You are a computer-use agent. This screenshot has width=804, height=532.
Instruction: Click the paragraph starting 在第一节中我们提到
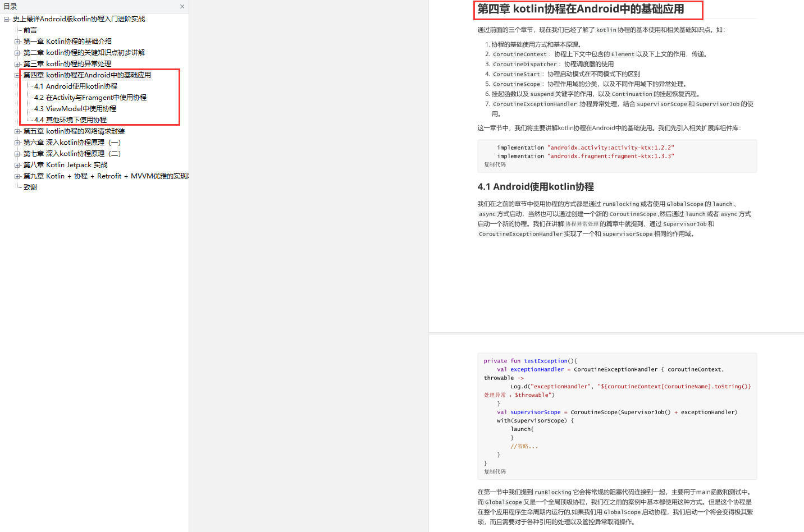pos(615,507)
